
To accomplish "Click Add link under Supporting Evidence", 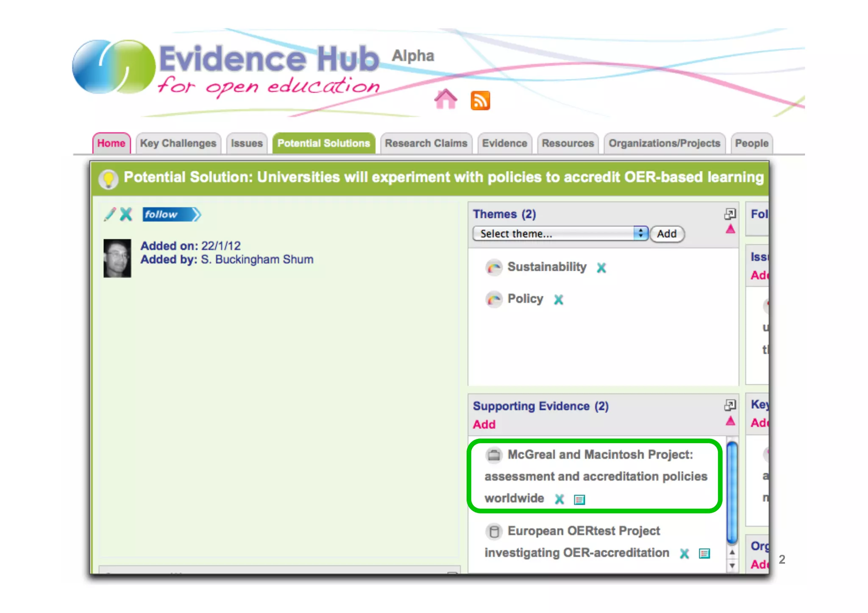I will [x=484, y=424].
